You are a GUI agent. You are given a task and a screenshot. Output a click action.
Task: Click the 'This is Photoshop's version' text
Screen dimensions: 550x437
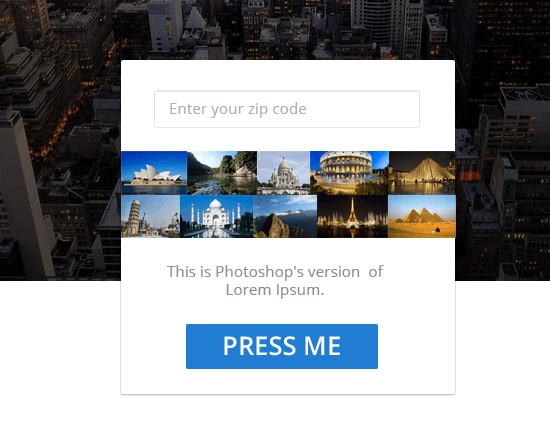pos(263,272)
